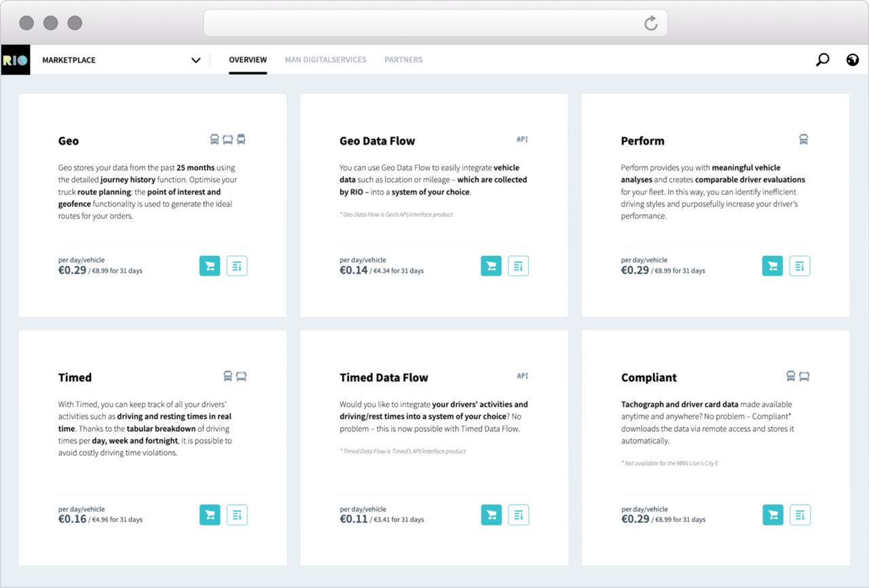The image size is (869, 588).
Task: Open Timed Data Flow details icon
Action: [x=518, y=515]
